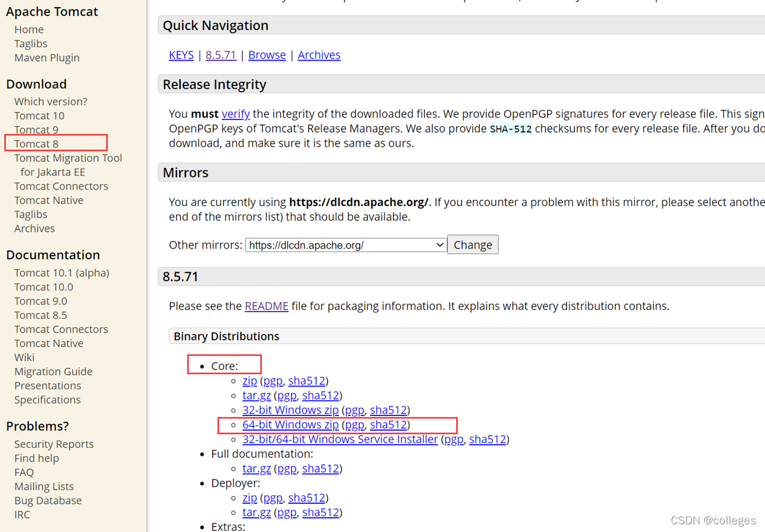Open the Wiki link
The width and height of the screenshot is (765, 532).
coord(24,358)
